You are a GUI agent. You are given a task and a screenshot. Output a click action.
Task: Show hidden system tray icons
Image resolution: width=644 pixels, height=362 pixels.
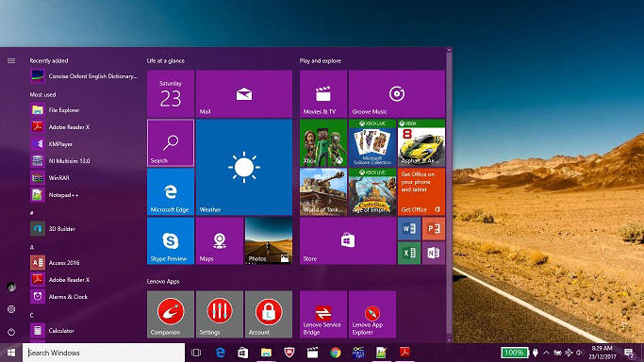click(546, 353)
